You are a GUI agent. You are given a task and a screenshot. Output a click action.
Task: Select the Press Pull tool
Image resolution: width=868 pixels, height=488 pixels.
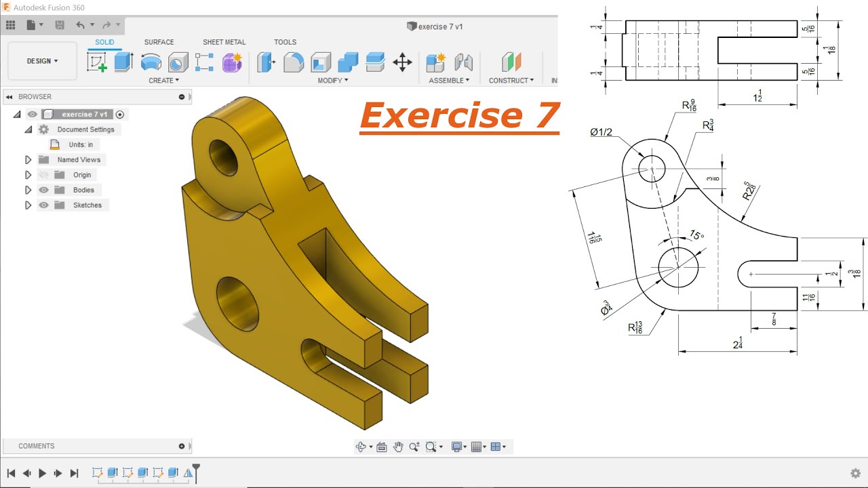click(x=267, y=62)
